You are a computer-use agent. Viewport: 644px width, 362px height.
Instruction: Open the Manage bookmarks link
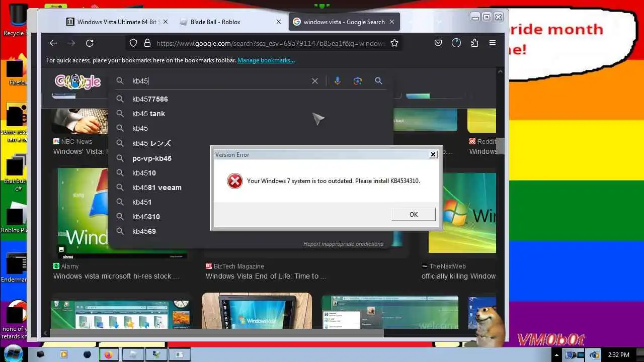(x=266, y=60)
